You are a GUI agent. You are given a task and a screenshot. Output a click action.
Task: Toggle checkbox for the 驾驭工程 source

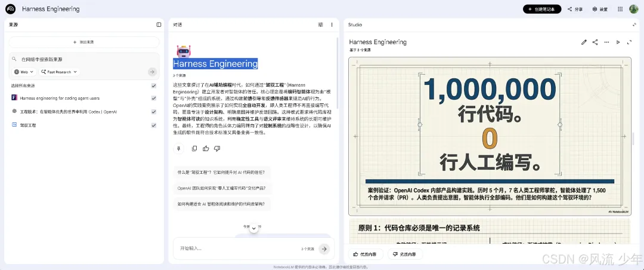pos(154,125)
